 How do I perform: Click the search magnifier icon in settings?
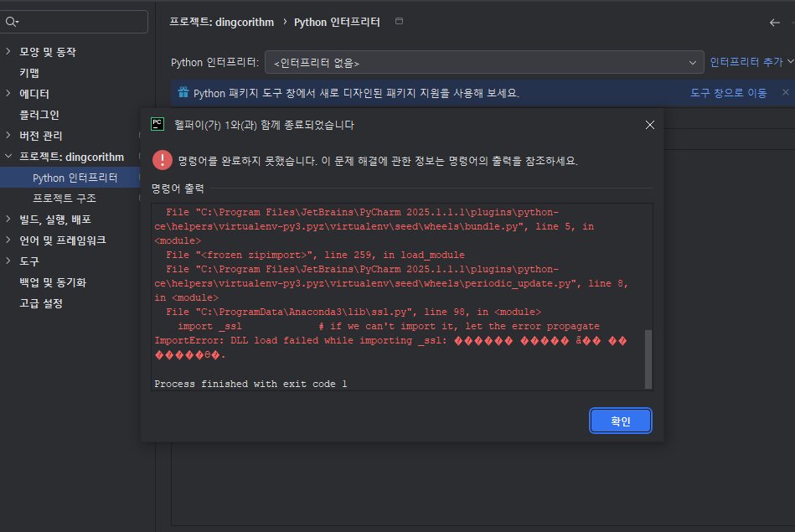pos(11,21)
